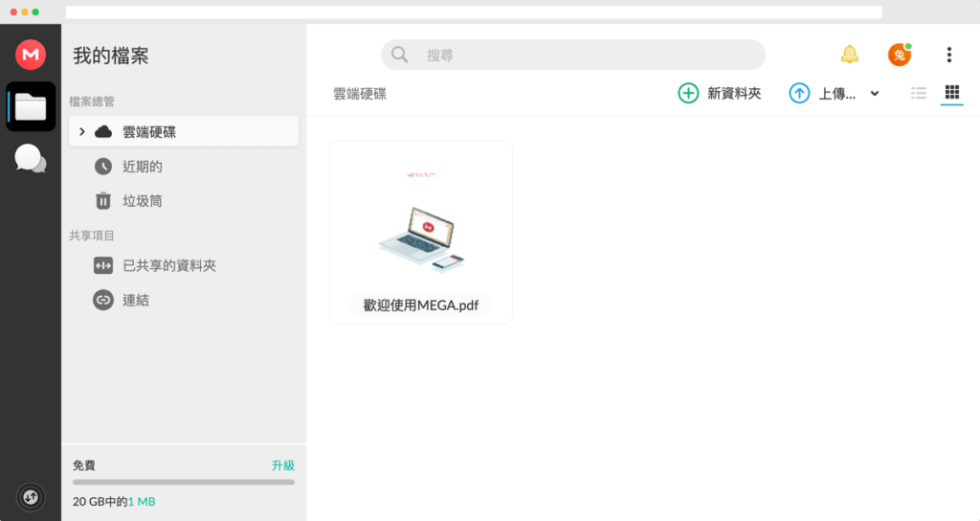Click the trash can icon
The image size is (980, 521).
pyautogui.click(x=103, y=201)
